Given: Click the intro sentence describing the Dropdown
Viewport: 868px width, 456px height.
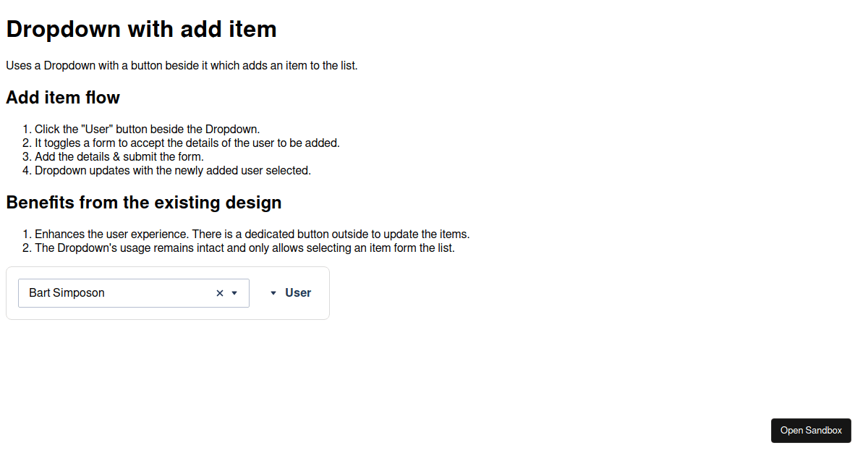Looking at the screenshot, I should [x=180, y=65].
